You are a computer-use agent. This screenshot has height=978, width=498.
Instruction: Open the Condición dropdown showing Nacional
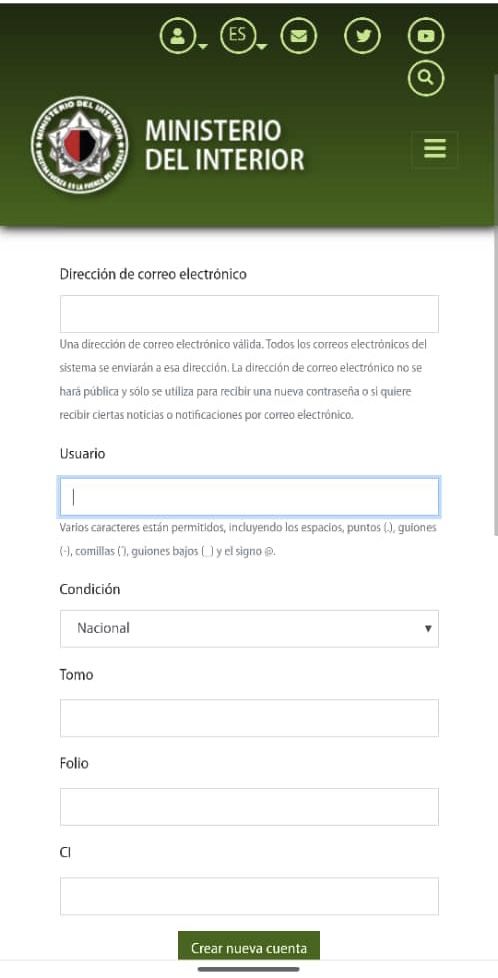[249, 628]
